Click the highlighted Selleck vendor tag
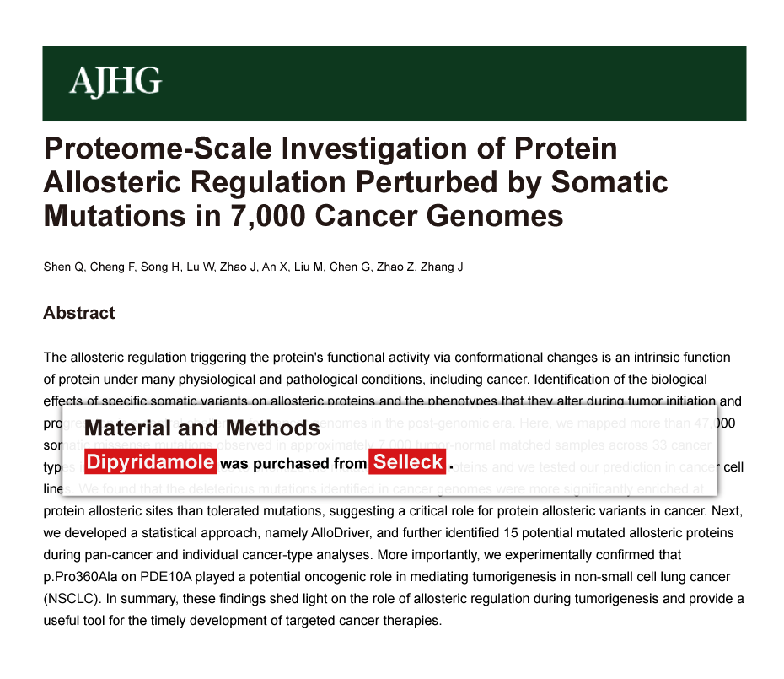This screenshot has height=679, width=784. (x=407, y=461)
